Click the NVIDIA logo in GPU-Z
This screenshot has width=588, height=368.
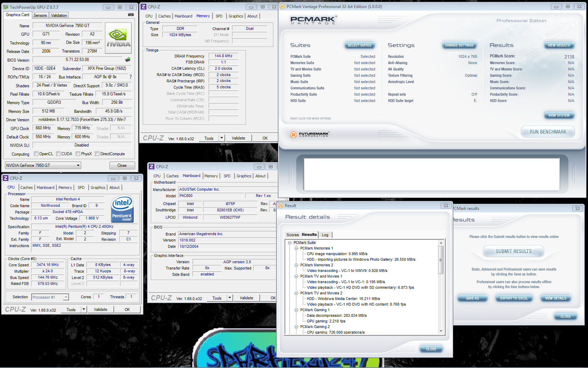coord(118,38)
